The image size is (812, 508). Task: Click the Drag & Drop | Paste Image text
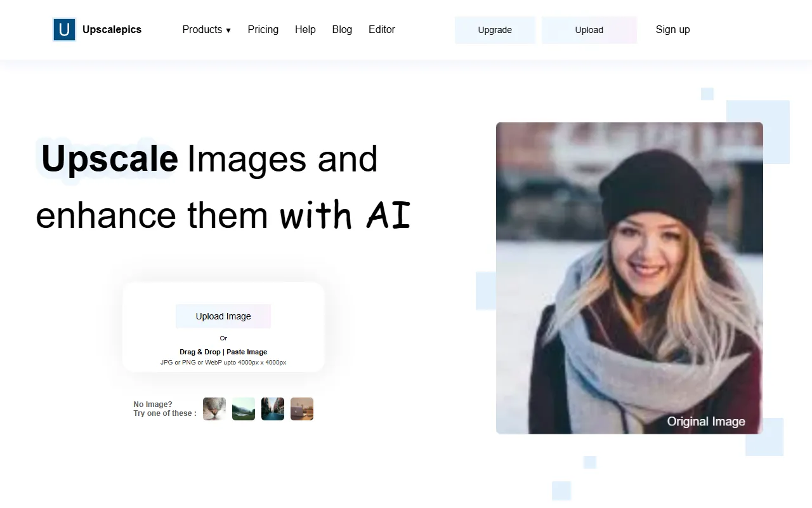point(223,351)
